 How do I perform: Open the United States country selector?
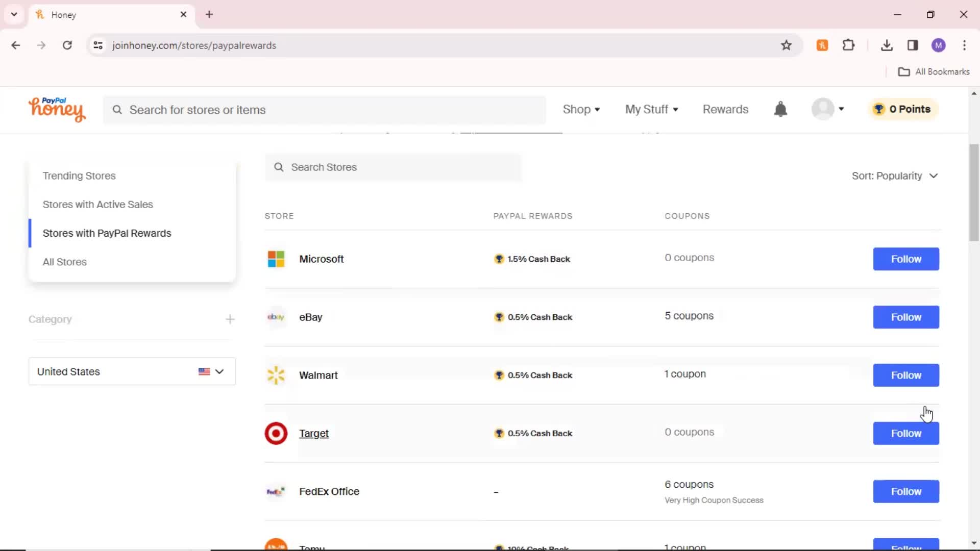pos(132,371)
